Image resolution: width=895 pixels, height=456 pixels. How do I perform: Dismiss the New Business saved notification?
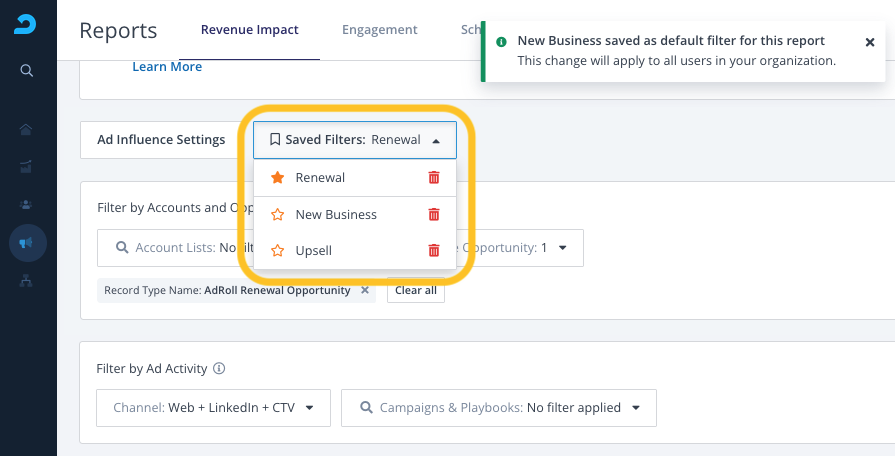[869, 42]
